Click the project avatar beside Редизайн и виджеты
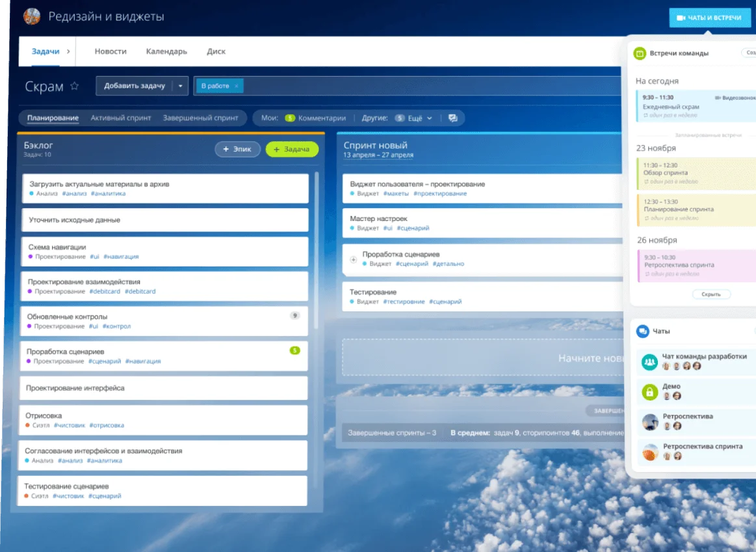The height and width of the screenshot is (552, 756). (32, 16)
